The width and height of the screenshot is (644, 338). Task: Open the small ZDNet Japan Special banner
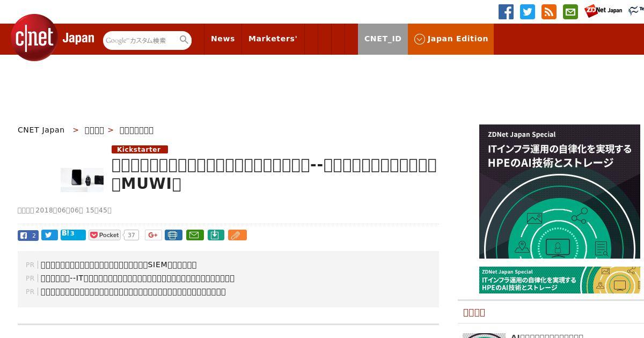[559, 280]
